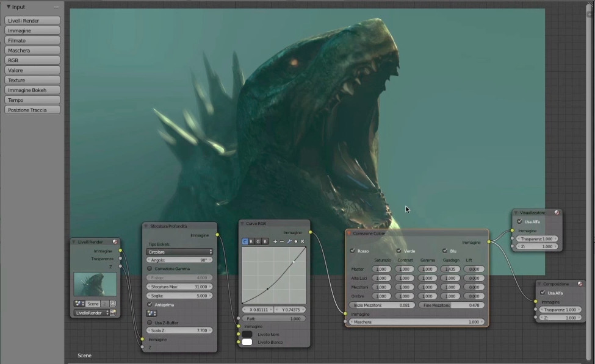Screen dimensions: 595x364
Task: Click the Sfocatura Max value field
Action: pyautogui.click(x=179, y=286)
